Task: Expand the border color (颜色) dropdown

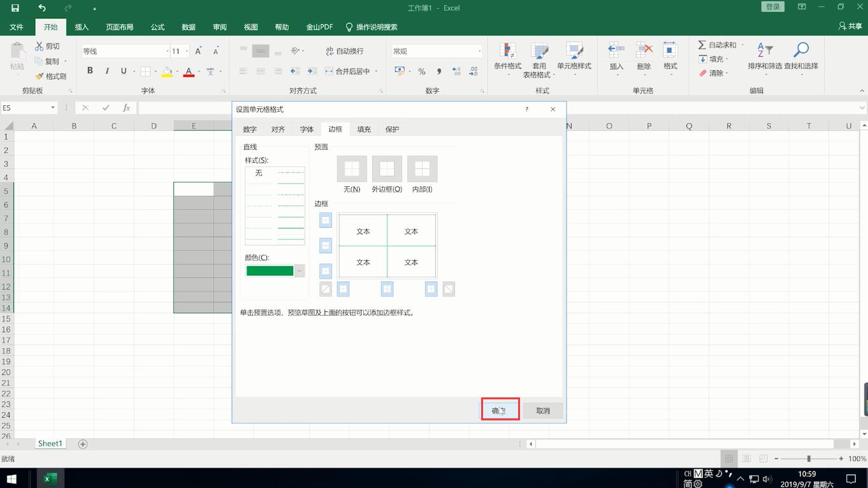Action: coord(300,271)
